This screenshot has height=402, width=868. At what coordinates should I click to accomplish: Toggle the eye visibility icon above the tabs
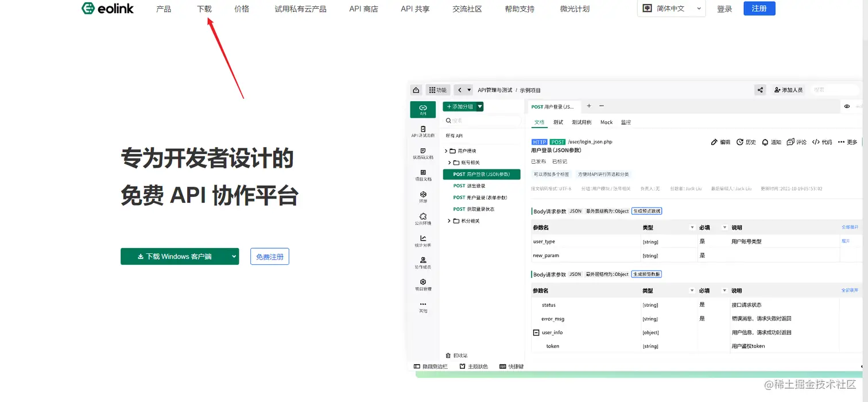[x=847, y=106]
